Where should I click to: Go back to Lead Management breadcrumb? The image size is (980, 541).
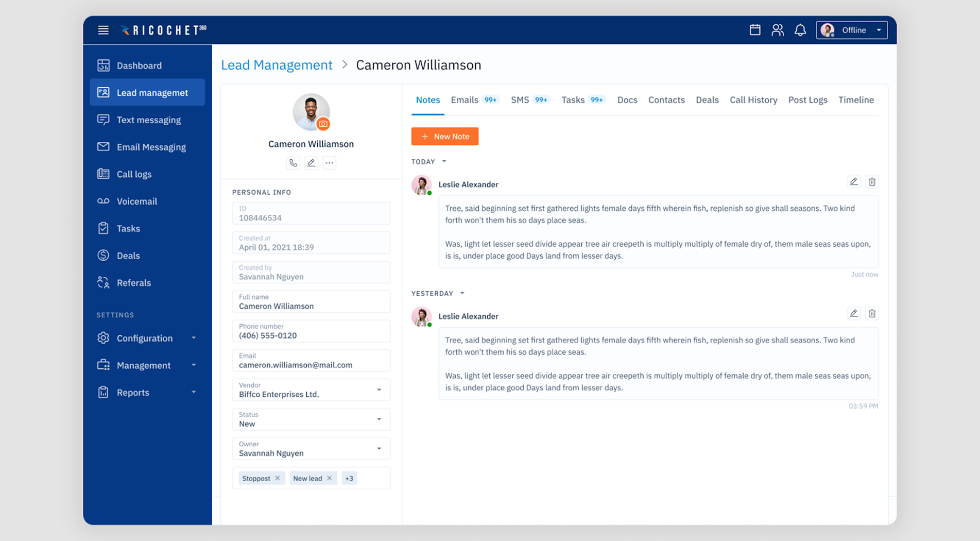point(277,65)
